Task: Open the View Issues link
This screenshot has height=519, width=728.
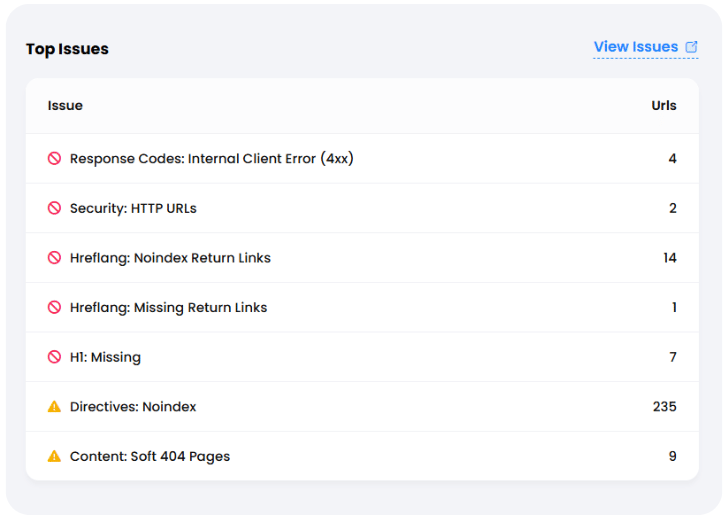Action: [635, 47]
